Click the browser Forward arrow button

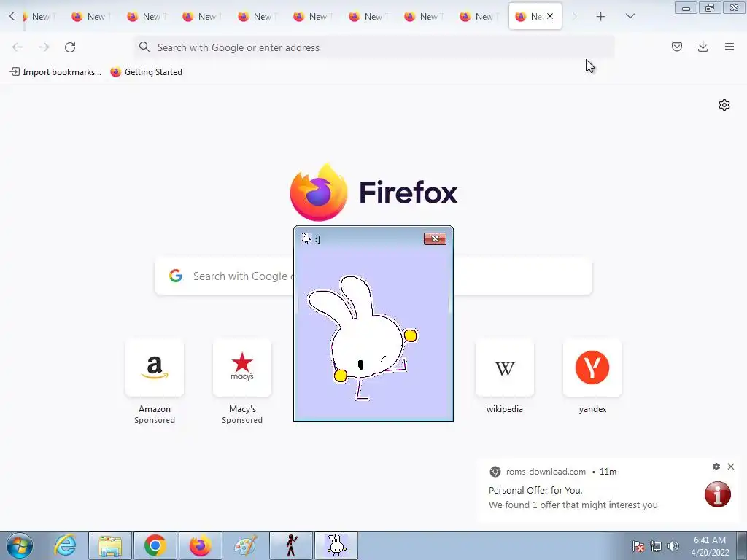click(x=44, y=47)
